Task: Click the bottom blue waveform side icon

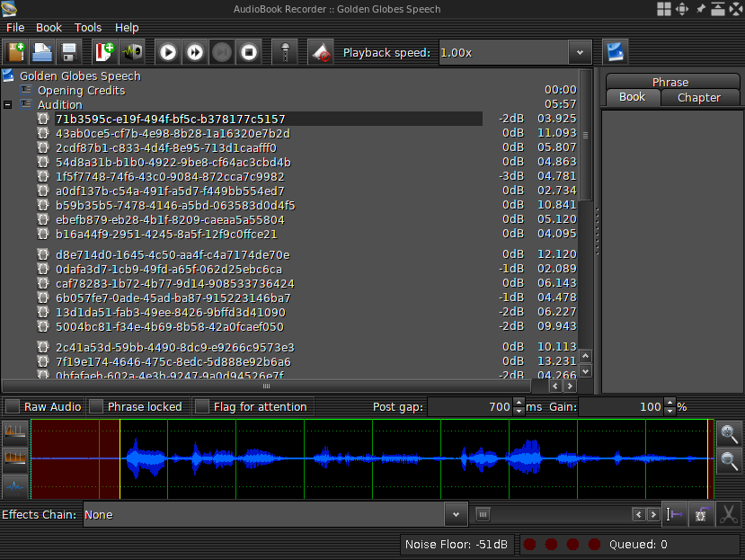Action: coord(14,485)
